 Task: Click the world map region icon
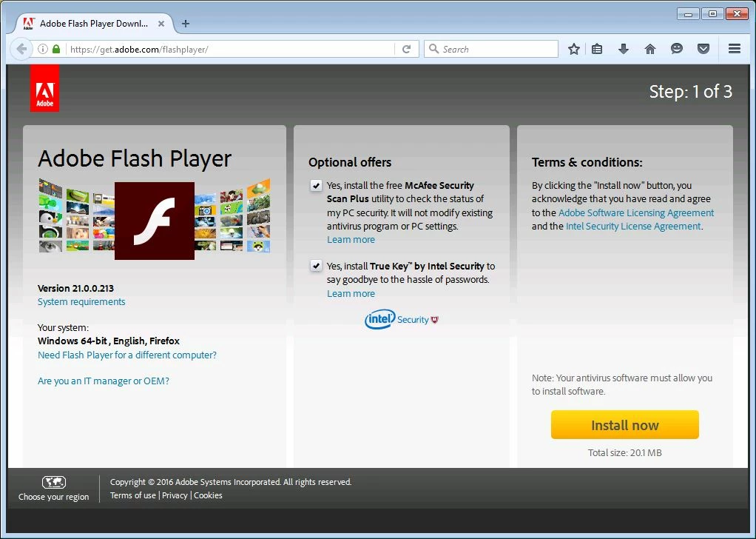coord(53,481)
